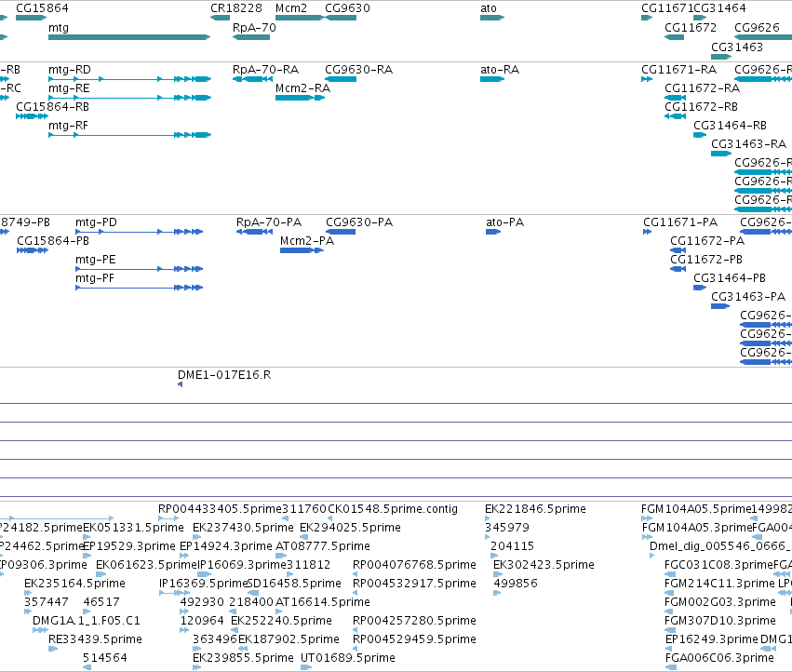Image resolution: width=792 pixels, height=672 pixels.
Task: Open the CG31463 gene feature
Action: [x=721, y=57]
